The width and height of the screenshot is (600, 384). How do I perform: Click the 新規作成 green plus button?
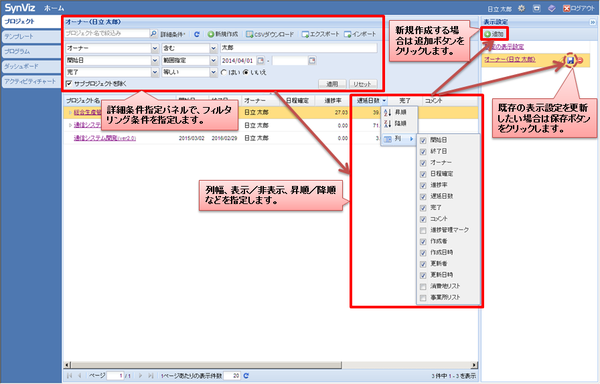coord(223,34)
